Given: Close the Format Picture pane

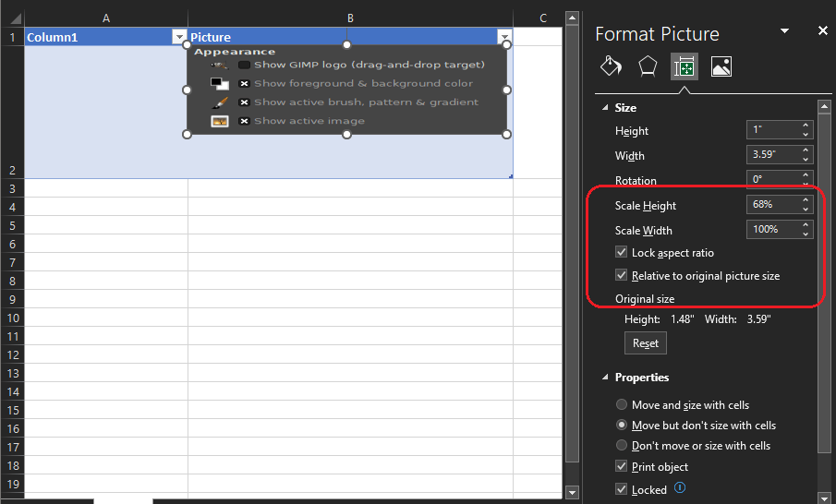Looking at the screenshot, I should pyautogui.click(x=823, y=30).
